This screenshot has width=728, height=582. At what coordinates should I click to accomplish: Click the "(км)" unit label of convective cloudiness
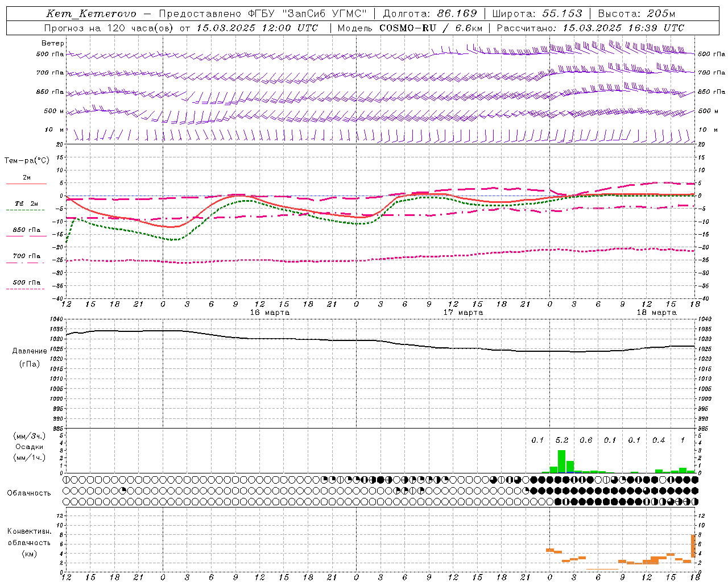pos(30,554)
